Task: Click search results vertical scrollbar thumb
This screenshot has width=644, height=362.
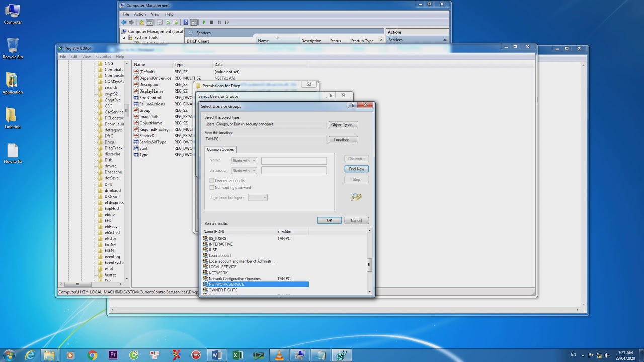Action: pyautogui.click(x=370, y=265)
